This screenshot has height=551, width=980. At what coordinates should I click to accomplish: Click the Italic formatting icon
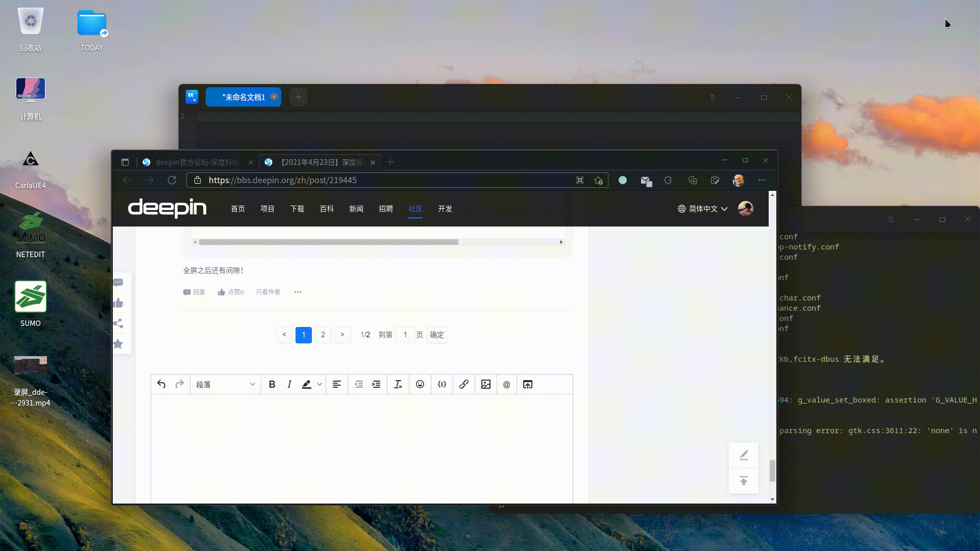(x=289, y=384)
